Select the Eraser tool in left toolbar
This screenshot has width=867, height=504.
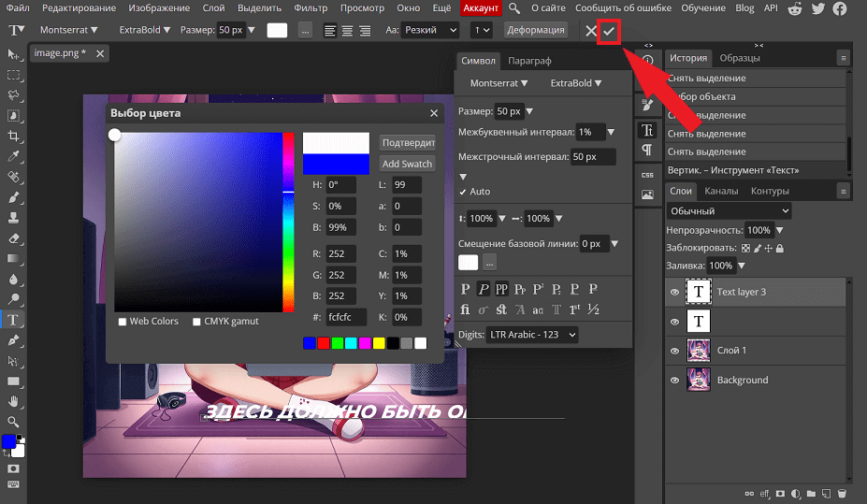tap(14, 238)
